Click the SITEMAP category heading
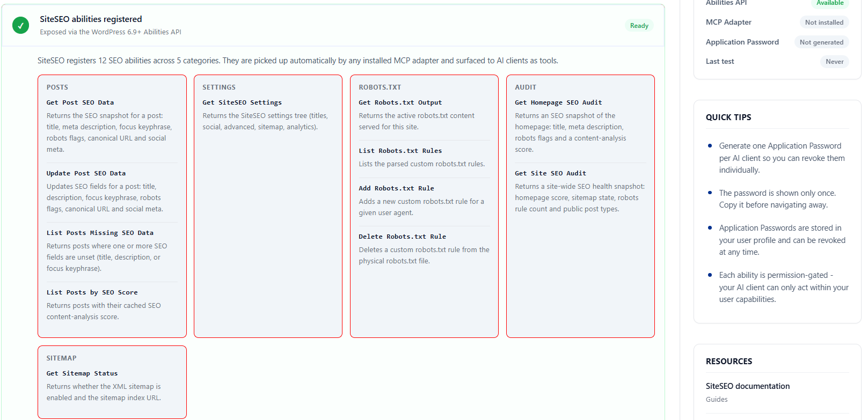The height and width of the screenshot is (420, 868). [62, 358]
